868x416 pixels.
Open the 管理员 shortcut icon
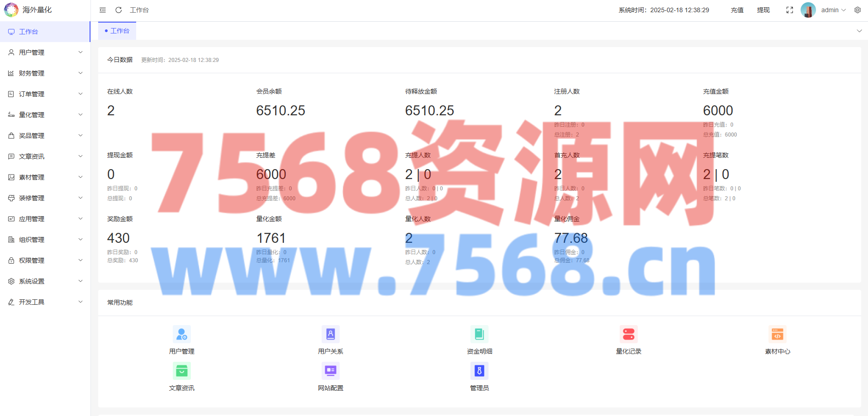(479, 371)
